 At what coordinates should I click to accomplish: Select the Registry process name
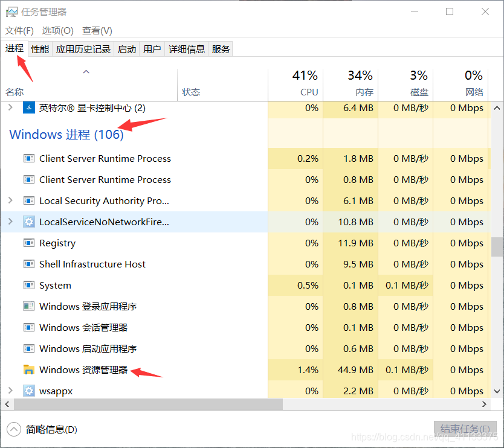click(57, 243)
